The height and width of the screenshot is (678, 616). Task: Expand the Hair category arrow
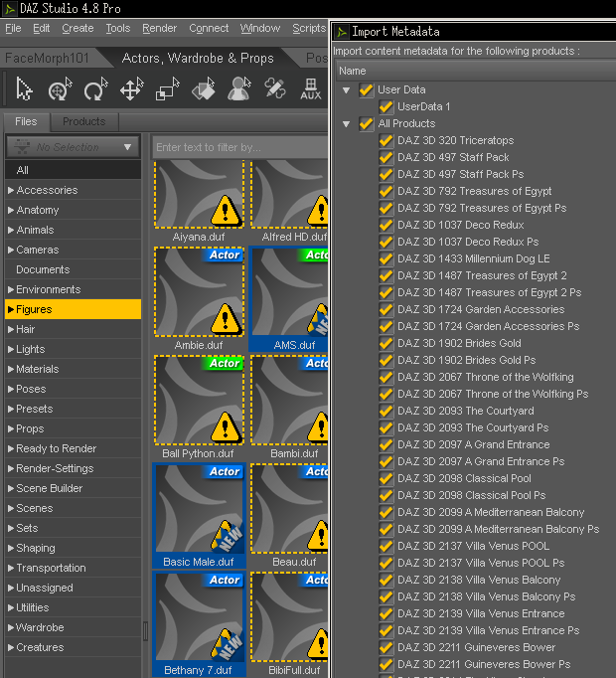(x=11, y=329)
